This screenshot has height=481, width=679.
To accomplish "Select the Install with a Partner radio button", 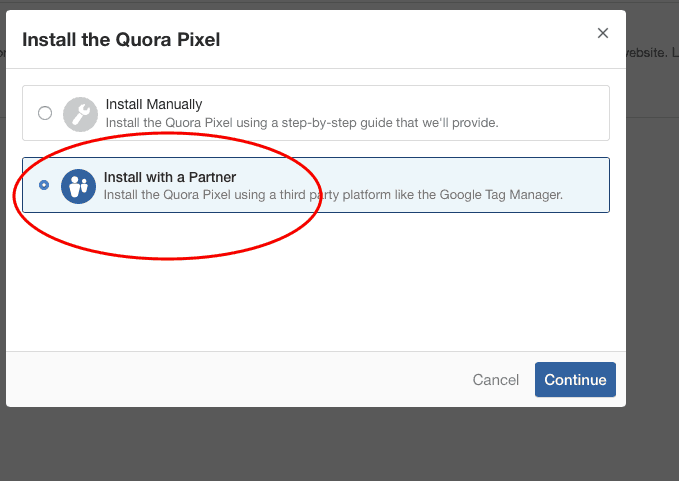I will [44, 185].
